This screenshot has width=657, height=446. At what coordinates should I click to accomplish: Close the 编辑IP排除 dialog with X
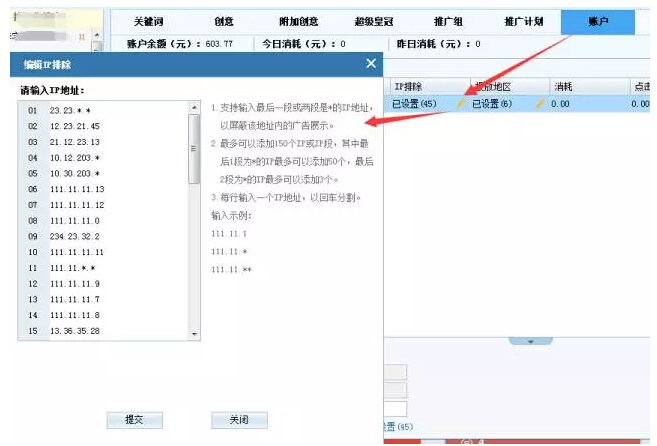371,63
